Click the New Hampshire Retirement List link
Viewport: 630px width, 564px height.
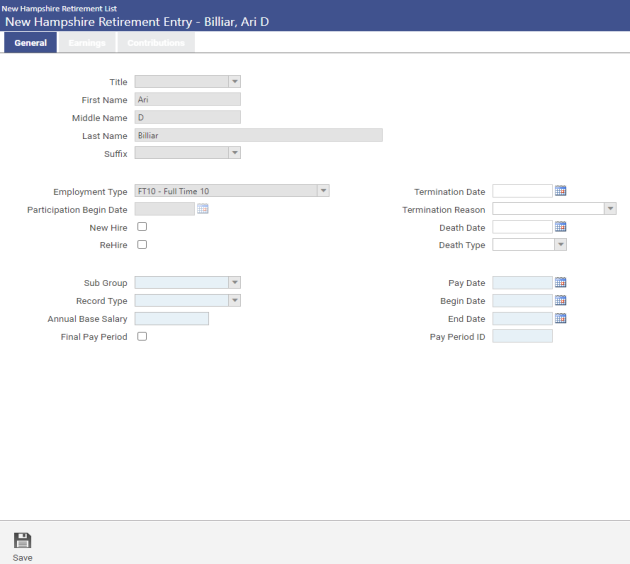[59, 8]
